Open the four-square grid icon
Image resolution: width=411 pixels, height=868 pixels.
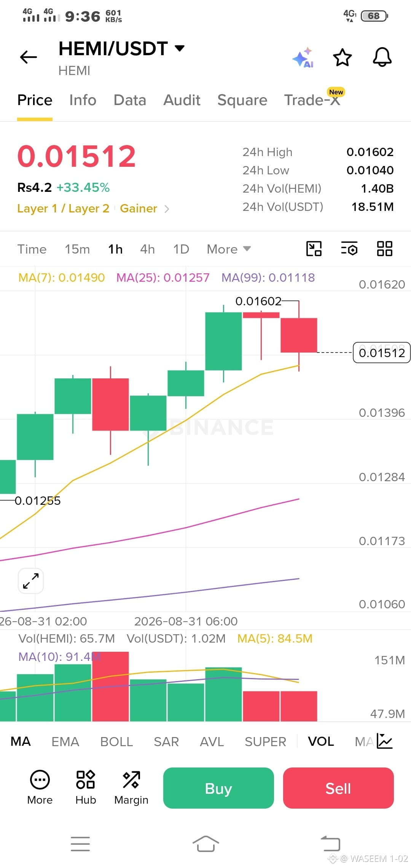385,249
